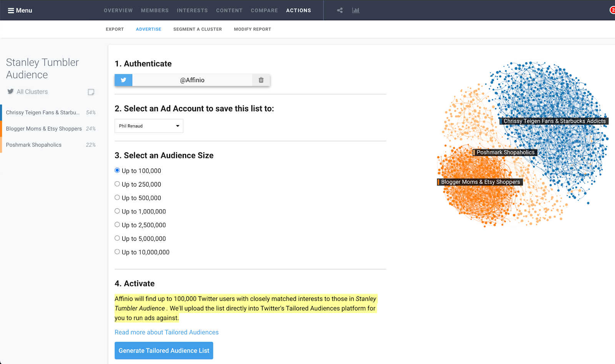
Task: Click the @Affinio account field
Action: click(x=192, y=80)
